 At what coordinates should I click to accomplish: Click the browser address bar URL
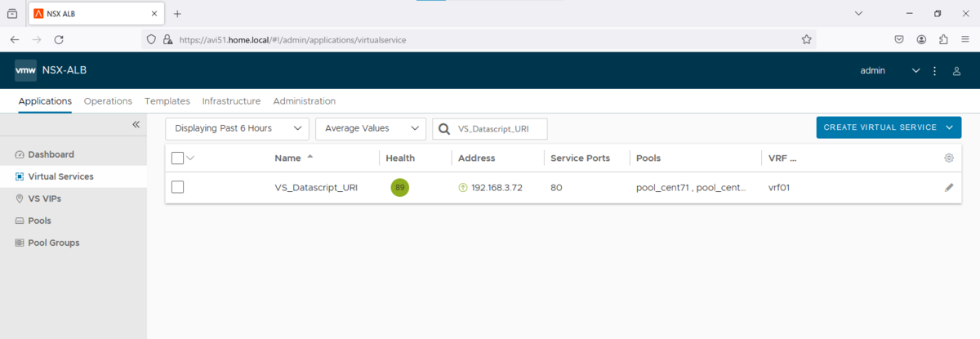[x=292, y=39]
